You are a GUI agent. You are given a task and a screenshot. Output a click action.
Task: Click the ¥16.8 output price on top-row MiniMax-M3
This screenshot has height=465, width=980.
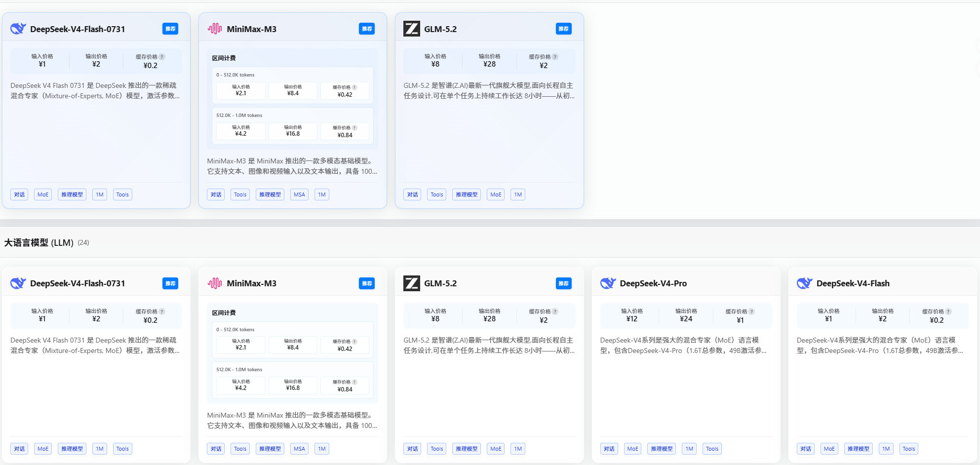point(293,134)
